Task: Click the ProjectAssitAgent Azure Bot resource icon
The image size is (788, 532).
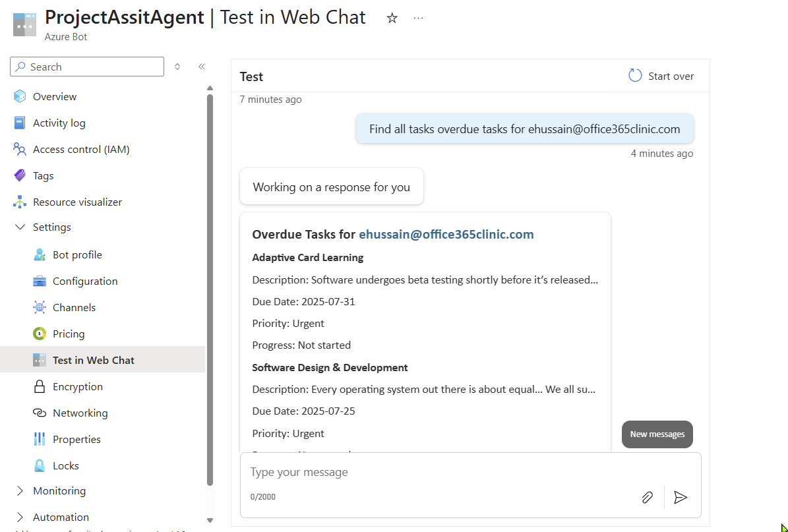Action: [x=24, y=24]
